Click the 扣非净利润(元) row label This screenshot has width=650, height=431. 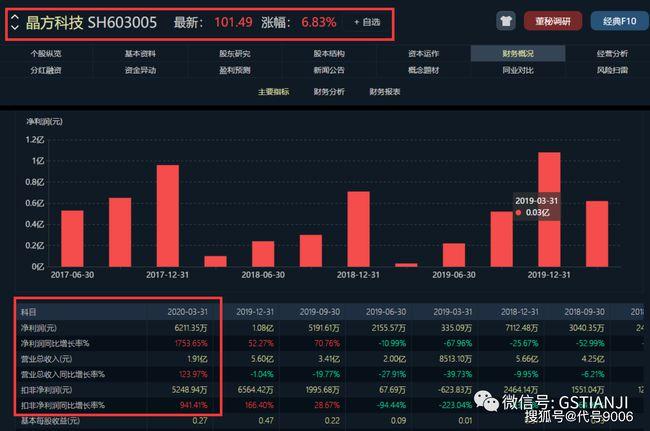46,390
